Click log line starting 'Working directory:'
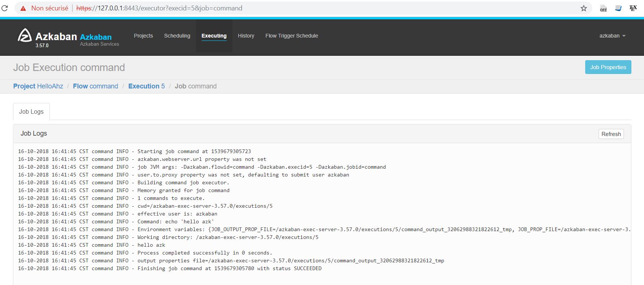 (x=168, y=237)
